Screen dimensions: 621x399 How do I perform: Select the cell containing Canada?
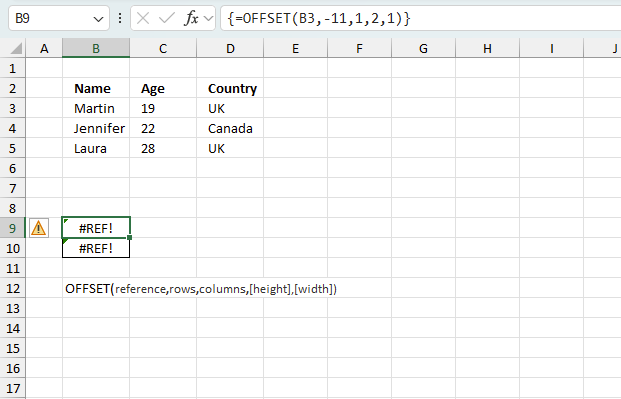coord(230,128)
